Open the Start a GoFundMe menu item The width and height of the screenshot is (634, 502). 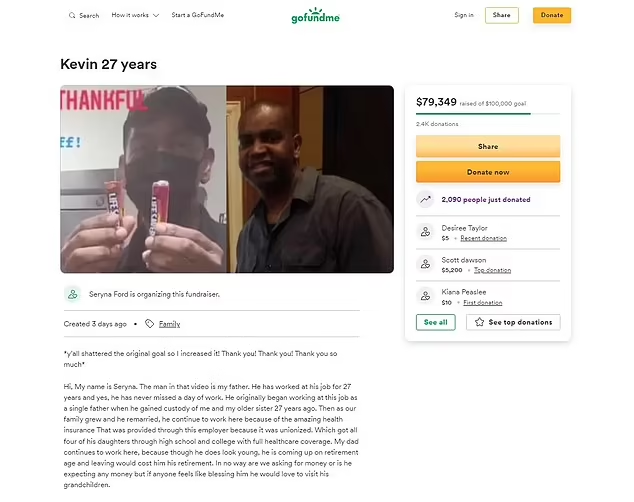[x=198, y=15]
